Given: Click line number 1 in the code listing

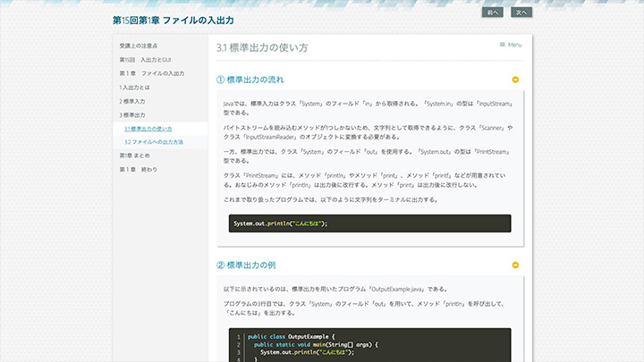Looking at the screenshot, I should coord(239,337).
